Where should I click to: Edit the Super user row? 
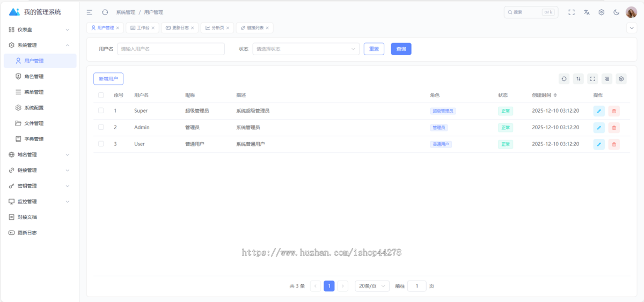(x=599, y=111)
